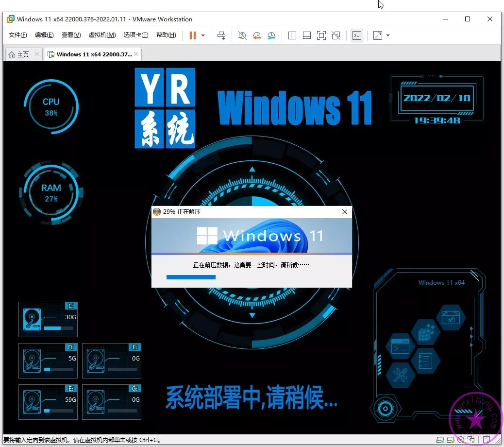The image size is (504, 447).
Task: Open console view toolbar icon
Action: (x=357, y=35)
